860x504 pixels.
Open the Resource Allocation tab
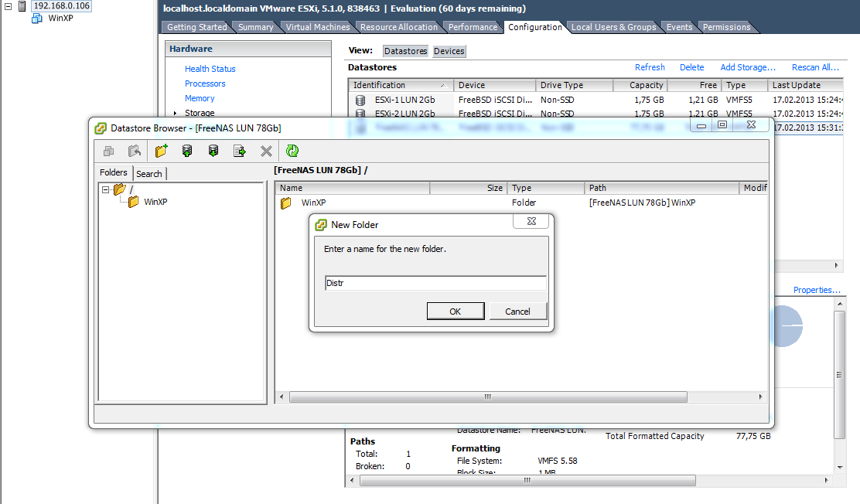tap(399, 27)
